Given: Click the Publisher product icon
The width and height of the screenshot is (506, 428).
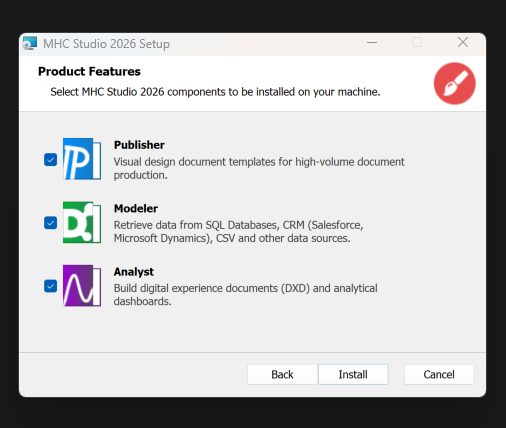Looking at the screenshot, I should [82, 159].
